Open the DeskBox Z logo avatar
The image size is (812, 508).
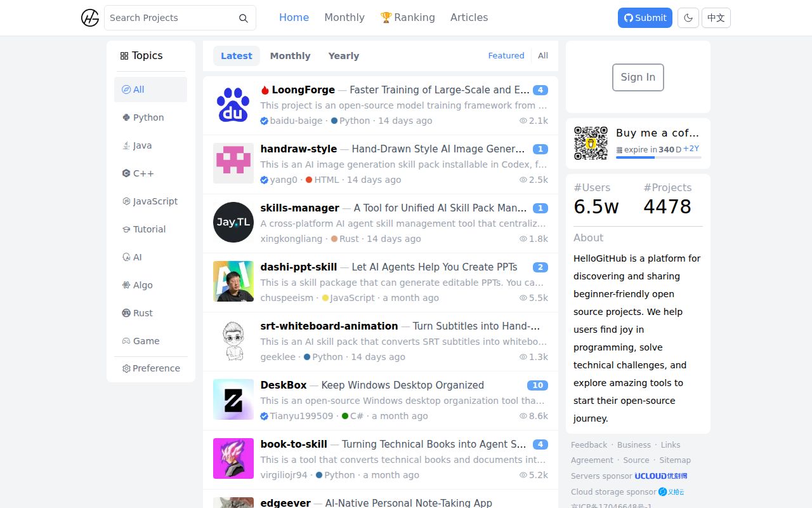pos(233,399)
